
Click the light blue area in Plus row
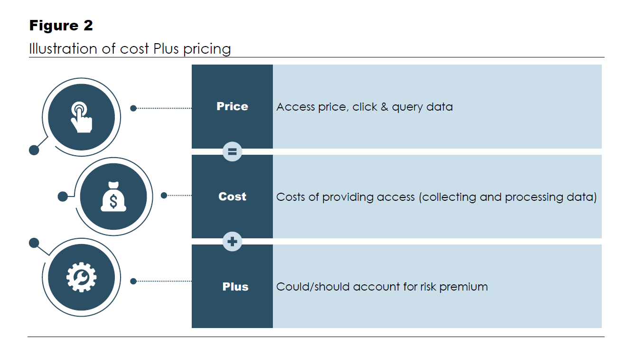[437, 286]
